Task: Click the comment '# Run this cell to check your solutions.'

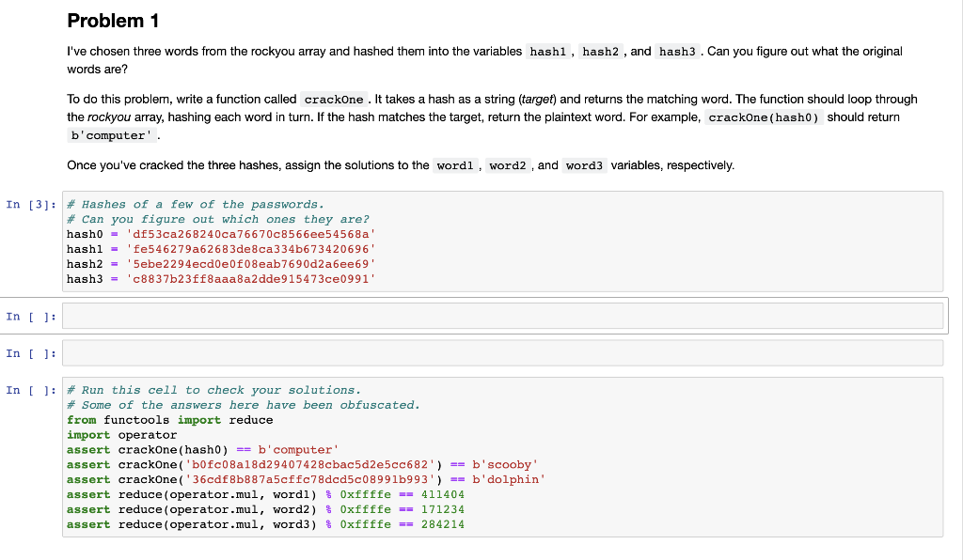Action: point(214,390)
